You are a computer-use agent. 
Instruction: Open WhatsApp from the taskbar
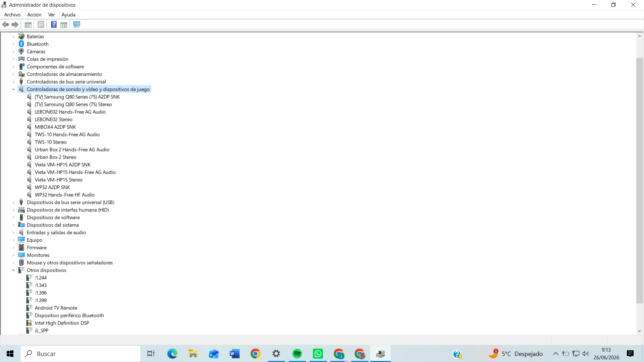[x=318, y=354]
